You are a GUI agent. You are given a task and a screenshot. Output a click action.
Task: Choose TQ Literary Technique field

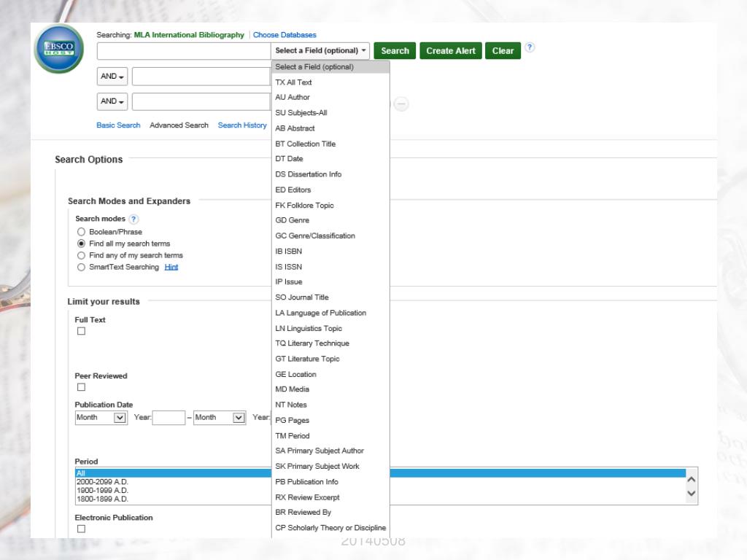(x=330, y=343)
